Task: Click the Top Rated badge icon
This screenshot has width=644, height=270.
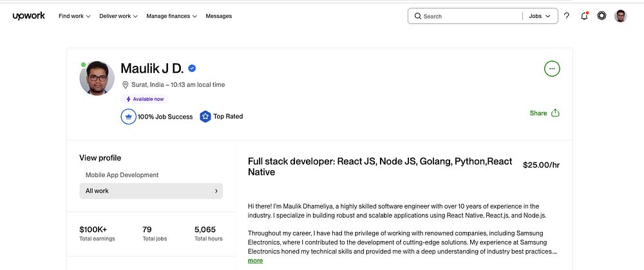Action: 205,117
